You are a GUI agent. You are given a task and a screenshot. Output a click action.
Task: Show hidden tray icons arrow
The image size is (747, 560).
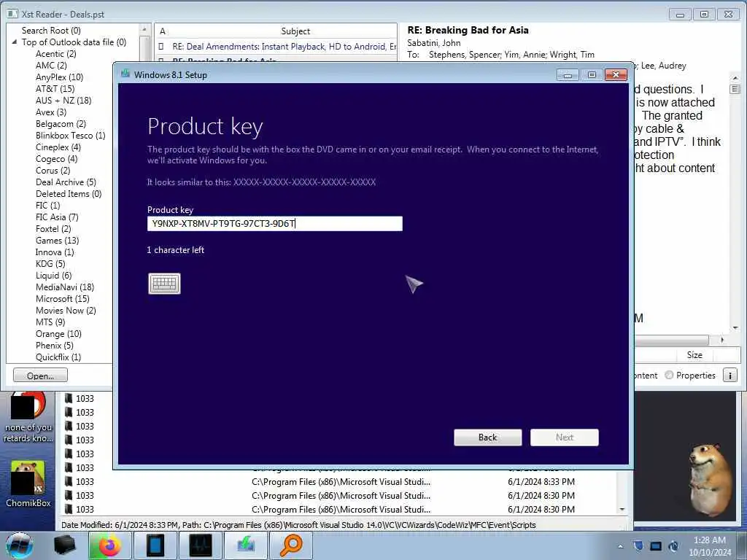(x=620, y=546)
